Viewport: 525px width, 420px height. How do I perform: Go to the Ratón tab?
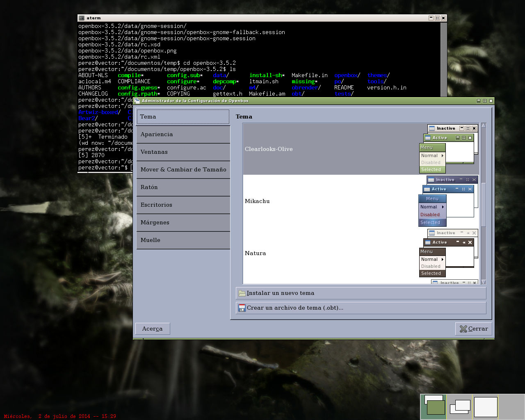(183, 187)
